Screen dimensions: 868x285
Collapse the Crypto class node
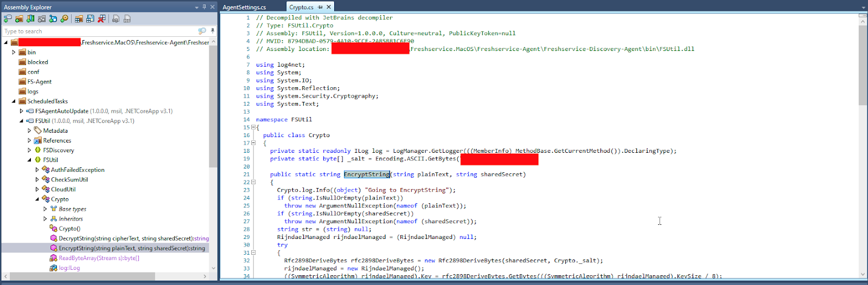[37, 199]
